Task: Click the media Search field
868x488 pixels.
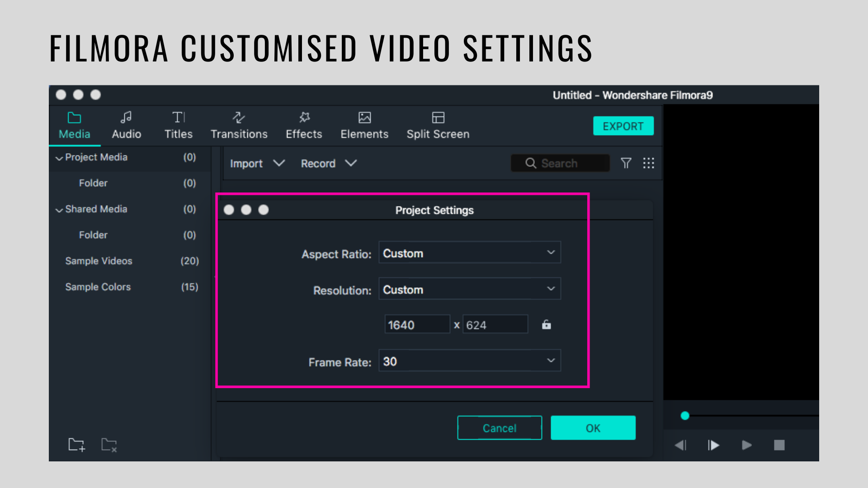Action: (560, 163)
